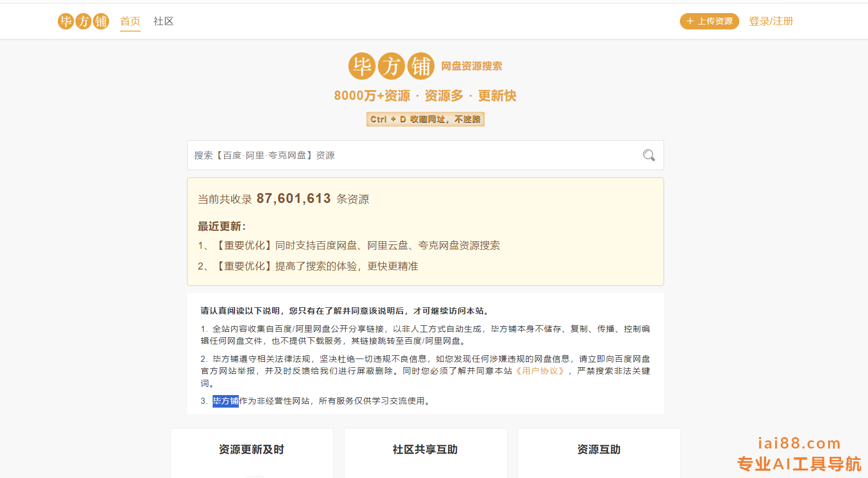Image resolution: width=868 pixels, height=478 pixels.
Task: Open the 登录/注册 link
Action: [771, 21]
